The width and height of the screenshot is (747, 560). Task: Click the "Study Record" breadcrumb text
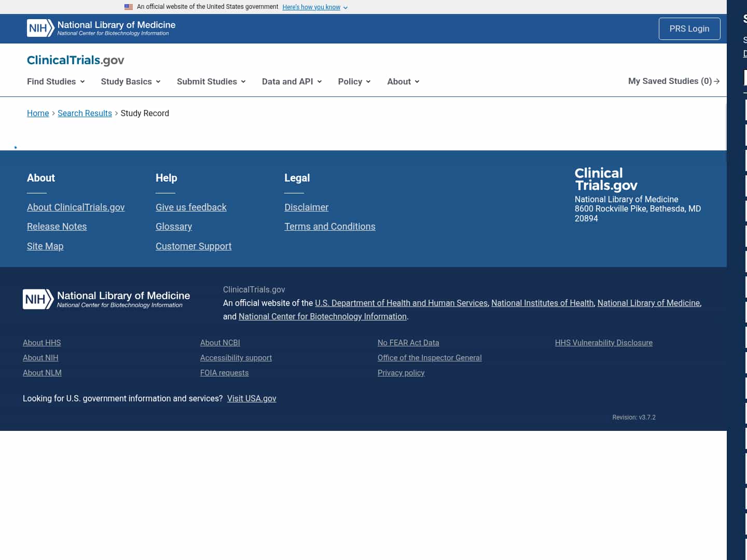click(x=145, y=113)
